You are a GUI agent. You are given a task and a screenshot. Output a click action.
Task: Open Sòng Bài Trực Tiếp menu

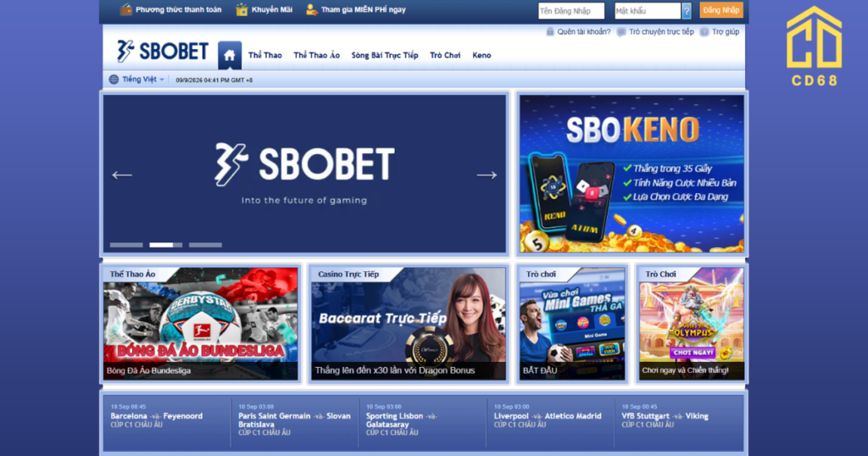tap(385, 55)
